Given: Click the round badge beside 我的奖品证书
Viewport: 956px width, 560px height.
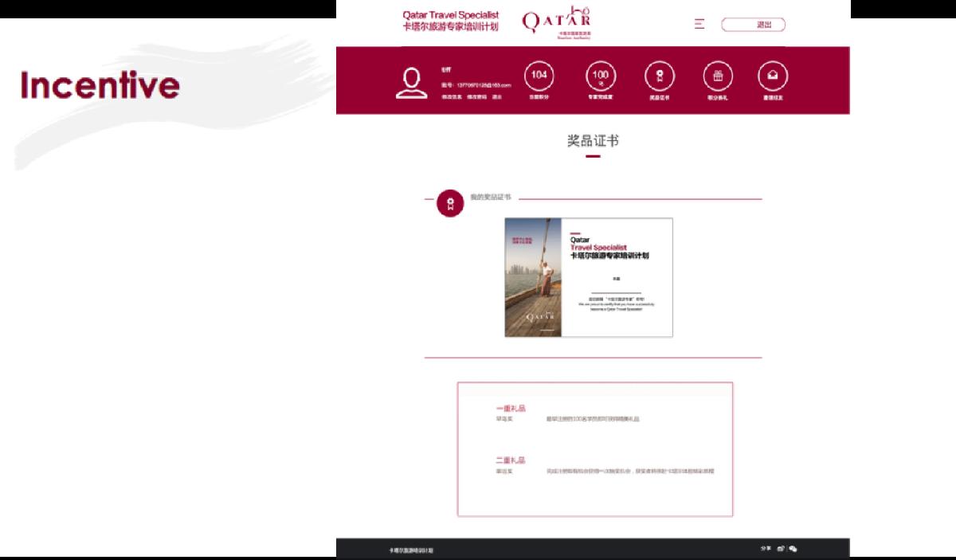Looking at the screenshot, I should 450,203.
